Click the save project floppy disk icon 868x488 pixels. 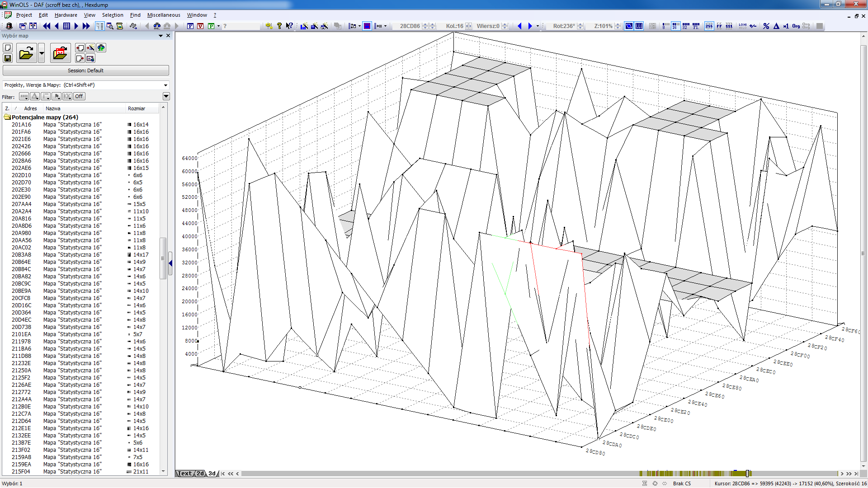[x=8, y=58]
